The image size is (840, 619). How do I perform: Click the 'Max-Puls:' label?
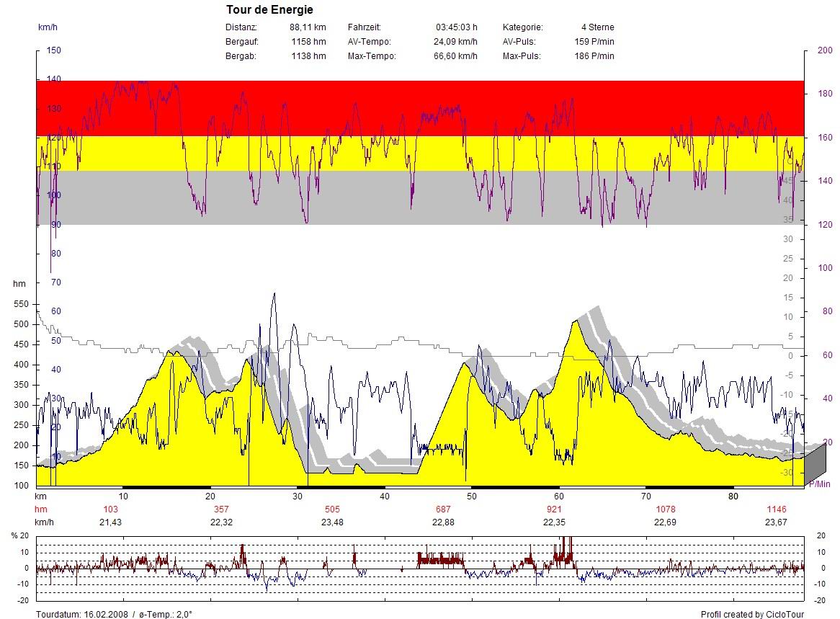click(522, 56)
